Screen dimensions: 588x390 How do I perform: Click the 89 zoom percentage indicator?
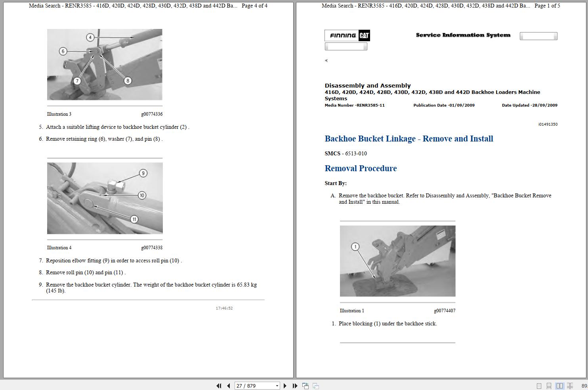[584, 385]
